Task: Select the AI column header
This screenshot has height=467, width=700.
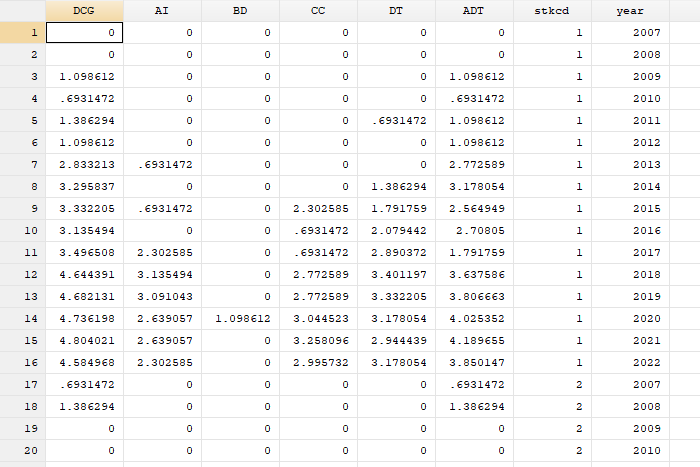Action: pos(162,10)
